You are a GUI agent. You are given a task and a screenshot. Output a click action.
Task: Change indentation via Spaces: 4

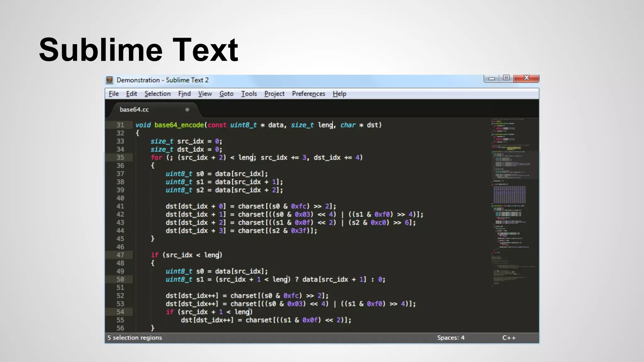point(451,338)
